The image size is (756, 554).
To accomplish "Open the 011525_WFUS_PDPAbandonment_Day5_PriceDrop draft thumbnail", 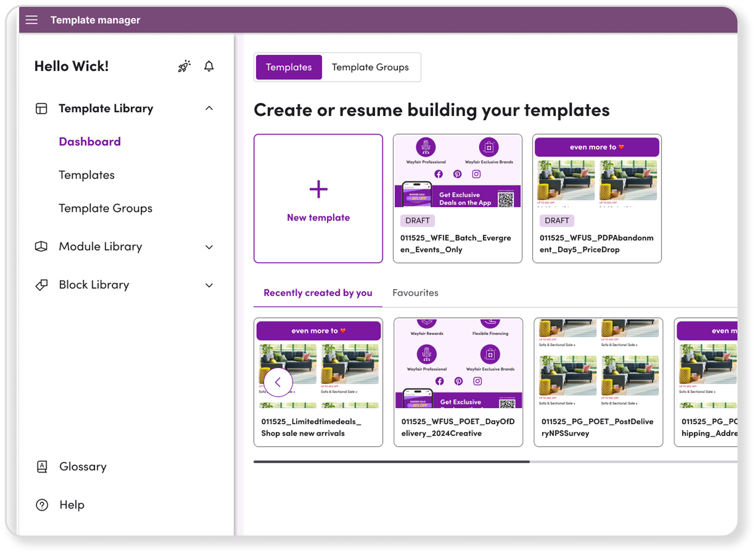I will click(597, 173).
